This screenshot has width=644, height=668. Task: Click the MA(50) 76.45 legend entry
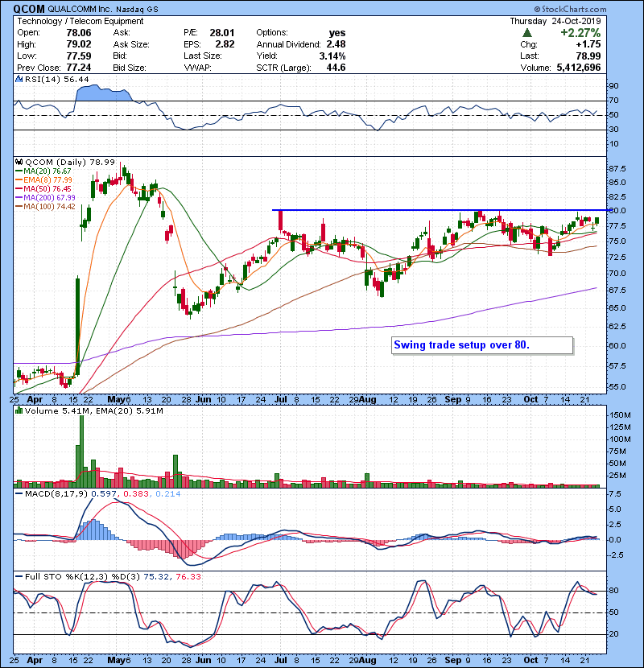pos(44,188)
